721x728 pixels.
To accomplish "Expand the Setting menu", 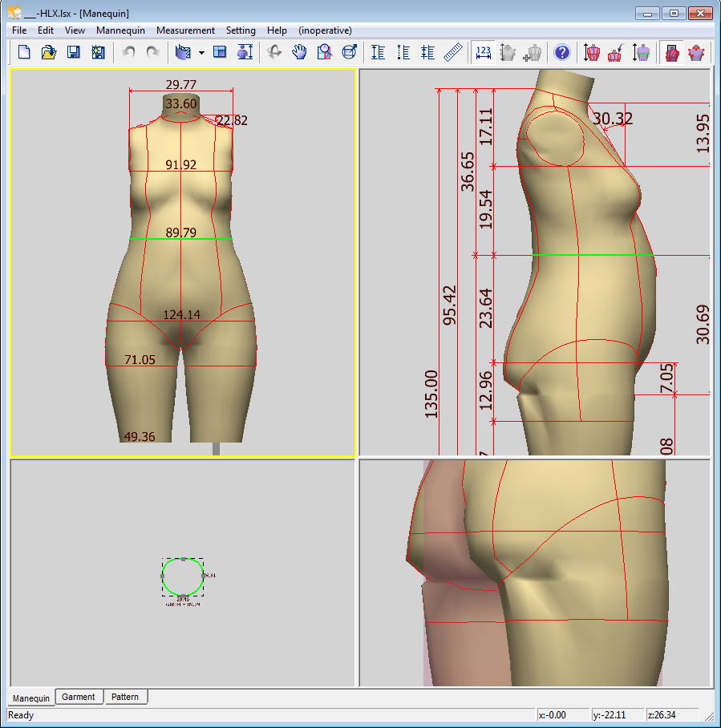I will (241, 30).
